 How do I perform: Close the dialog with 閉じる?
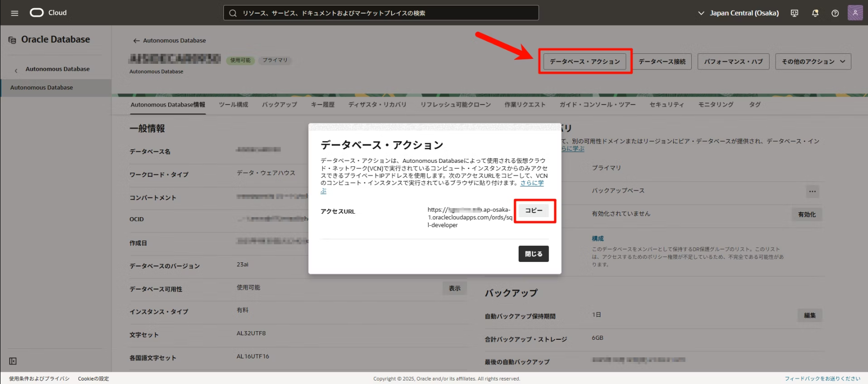[534, 254]
